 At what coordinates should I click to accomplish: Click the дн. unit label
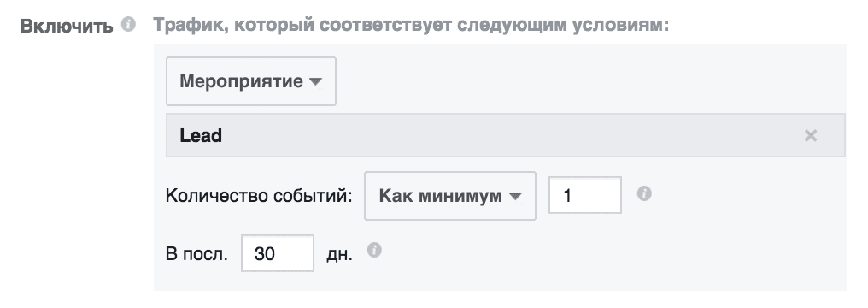[339, 255]
